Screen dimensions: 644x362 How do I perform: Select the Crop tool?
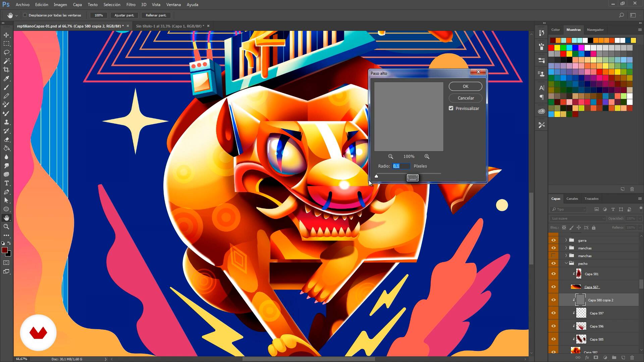click(x=6, y=70)
